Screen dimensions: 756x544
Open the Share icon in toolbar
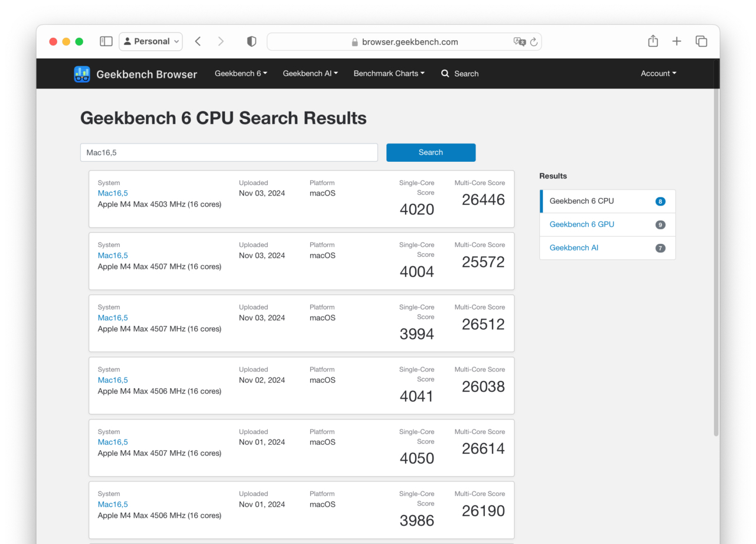653,41
